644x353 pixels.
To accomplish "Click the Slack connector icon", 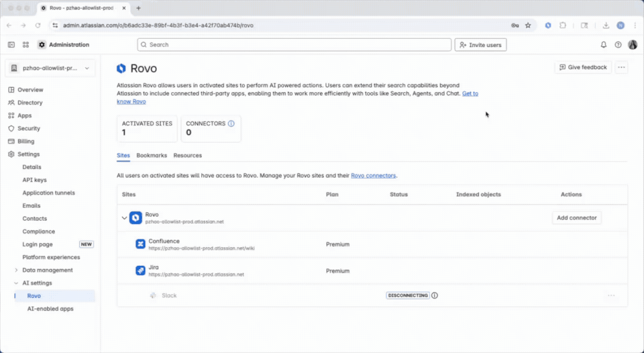I will [x=153, y=296].
